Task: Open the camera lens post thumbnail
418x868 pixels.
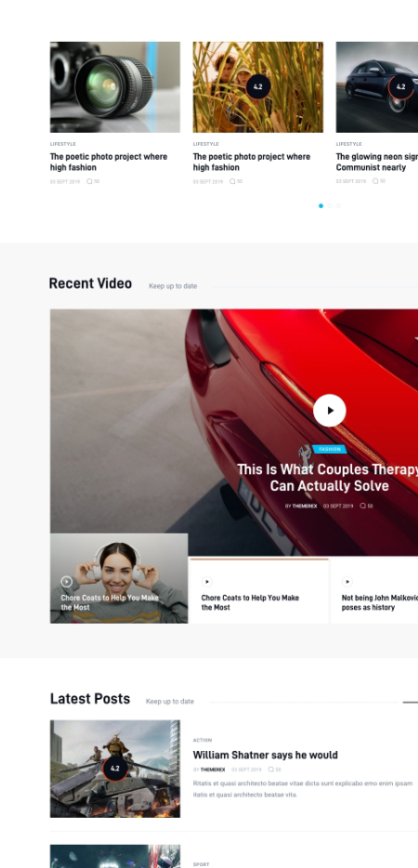Action: (x=115, y=87)
